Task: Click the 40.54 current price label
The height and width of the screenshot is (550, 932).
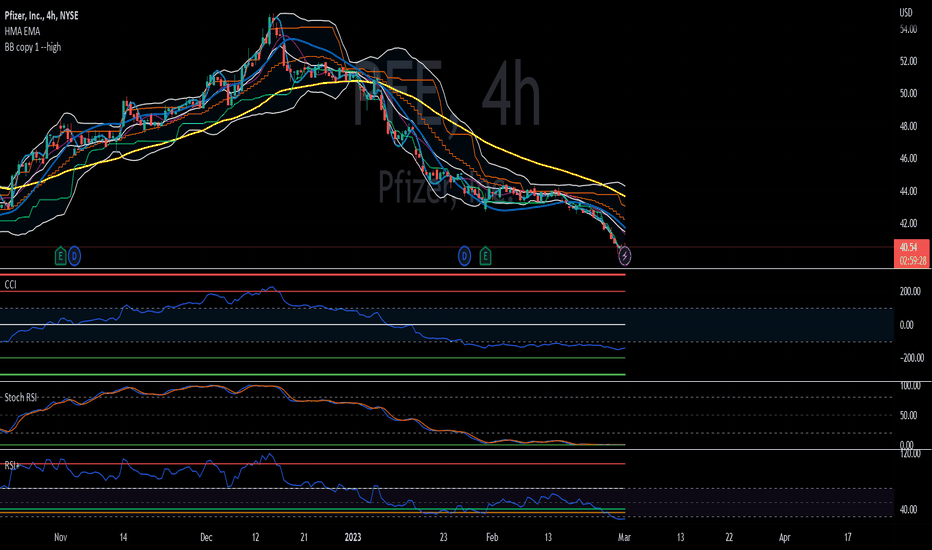Action: point(908,247)
